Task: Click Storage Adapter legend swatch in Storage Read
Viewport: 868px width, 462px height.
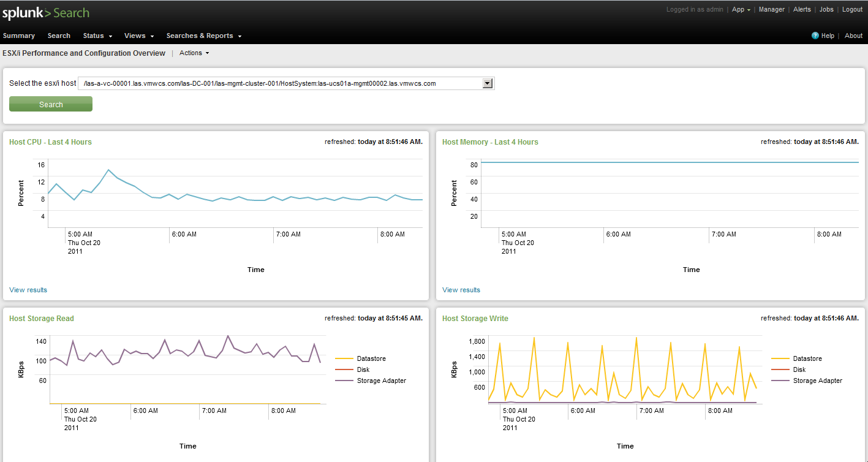Action: (344, 381)
